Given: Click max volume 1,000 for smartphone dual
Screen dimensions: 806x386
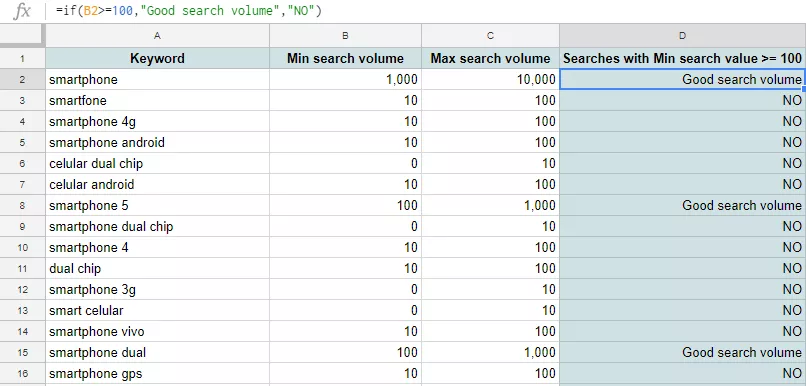Looking at the screenshot, I should coord(490,353).
